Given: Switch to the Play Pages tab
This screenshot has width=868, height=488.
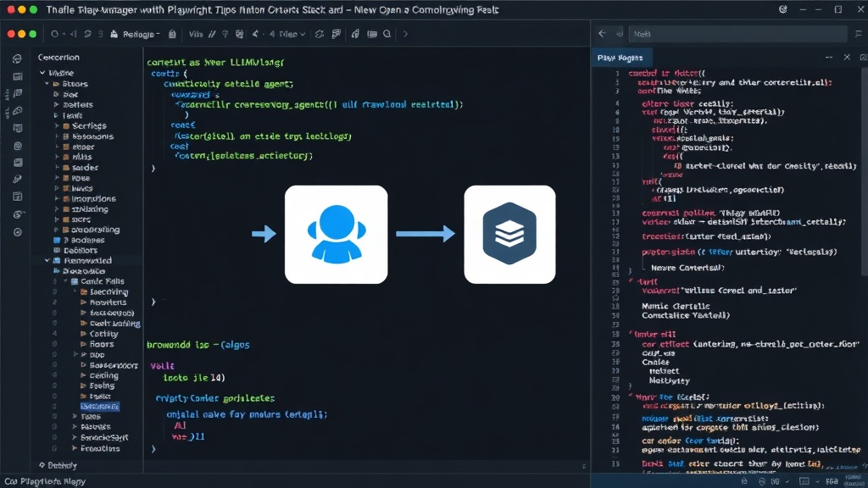Looking at the screenshot, I should click(x=620, y=58).
